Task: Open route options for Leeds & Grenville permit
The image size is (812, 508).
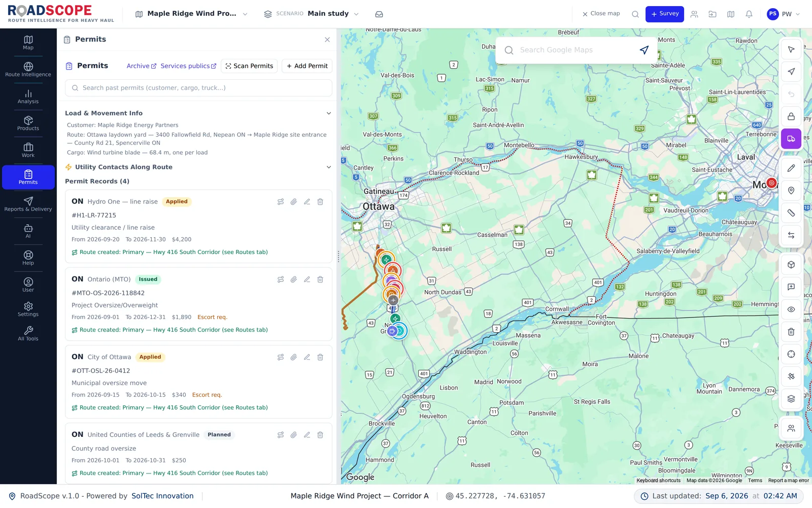Action: tap(281, 435)
